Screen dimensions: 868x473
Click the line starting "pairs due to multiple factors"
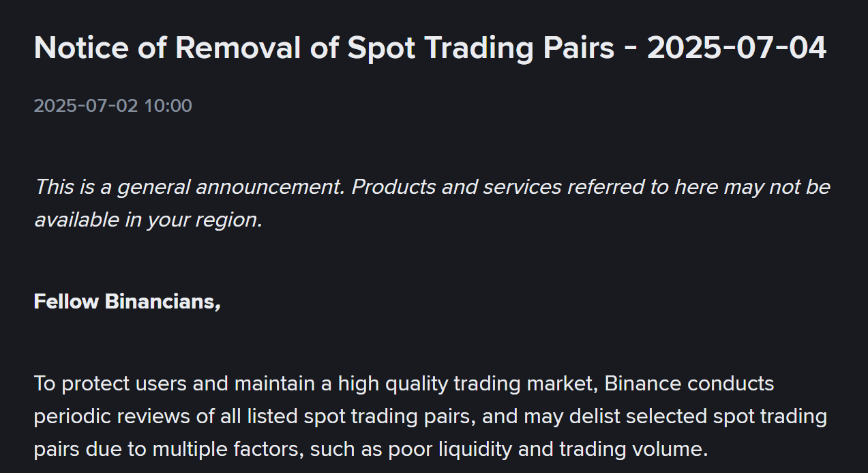coord(371,449)
